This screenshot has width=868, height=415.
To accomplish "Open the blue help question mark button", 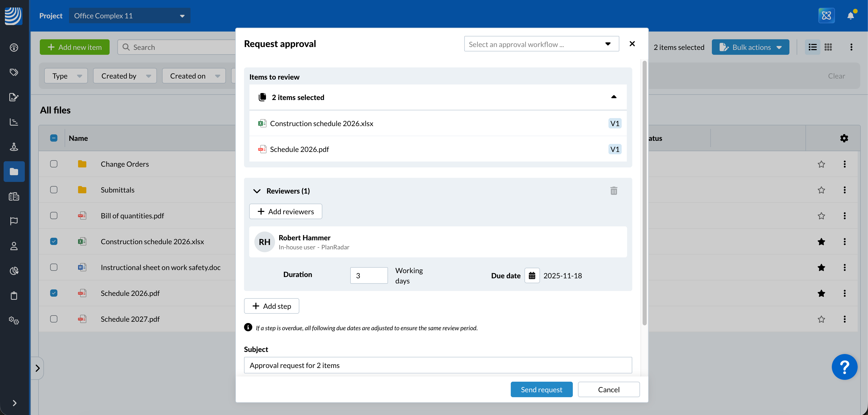I will [x=844, y=367].
